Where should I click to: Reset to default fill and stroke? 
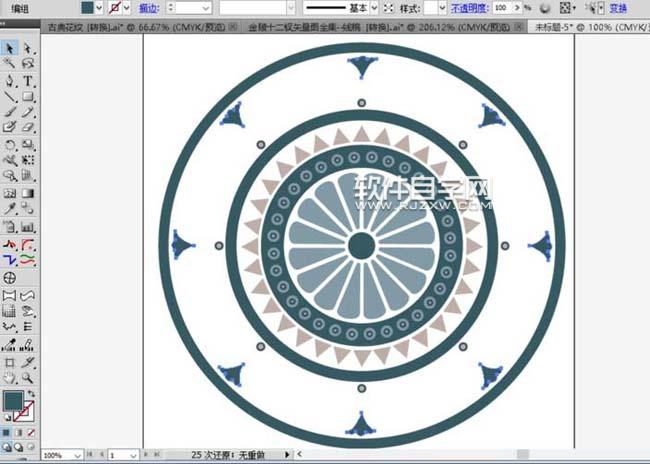(7, 417)
